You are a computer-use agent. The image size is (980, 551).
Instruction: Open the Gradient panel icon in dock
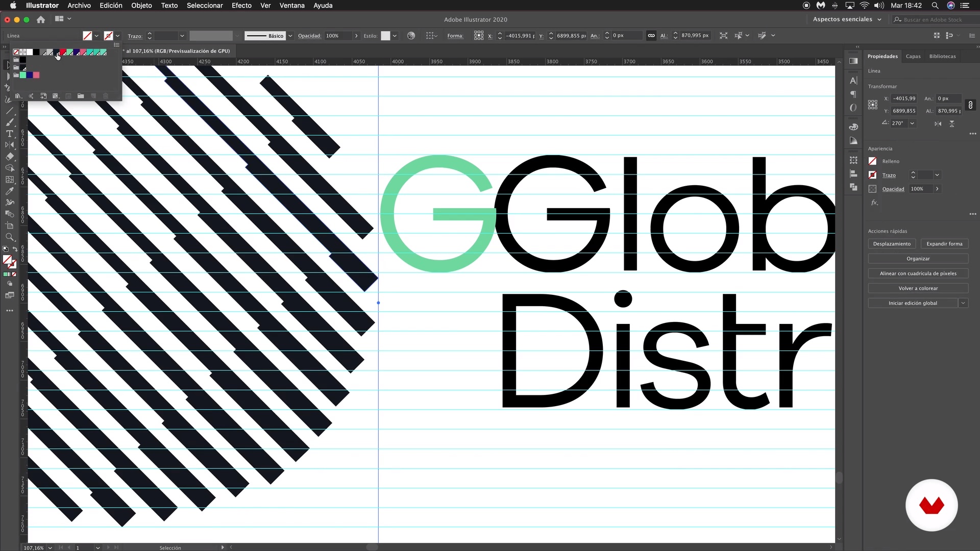853,61
